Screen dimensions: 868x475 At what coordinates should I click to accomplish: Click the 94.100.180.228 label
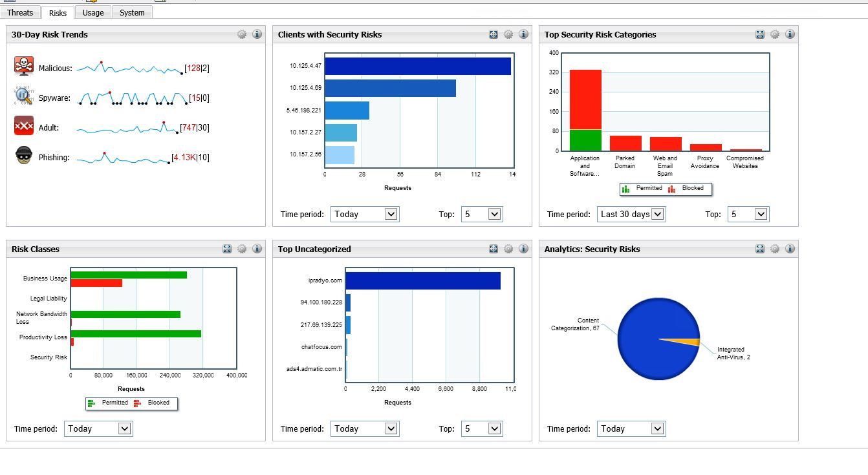pyautogui.click(x=321, y=302)
